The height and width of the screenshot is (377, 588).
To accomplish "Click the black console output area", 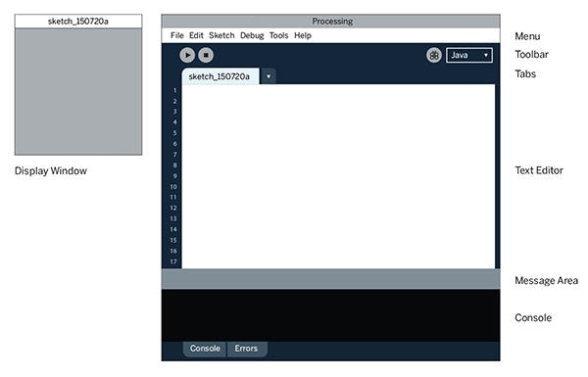I will point(331,315).
